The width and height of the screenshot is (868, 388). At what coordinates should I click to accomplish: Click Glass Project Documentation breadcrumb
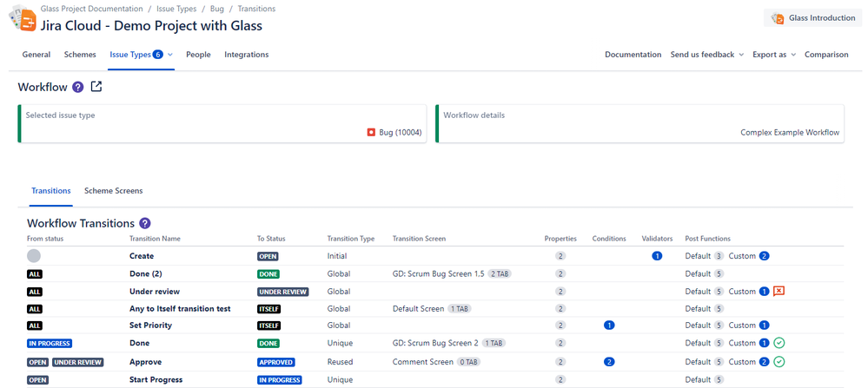[91, 9]
